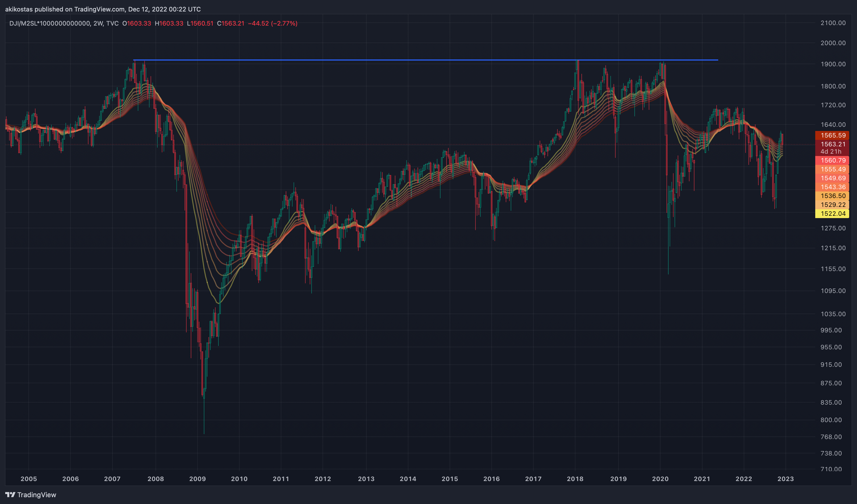
Task: Click the 2022 time axis label
Action: pos(744,479)
